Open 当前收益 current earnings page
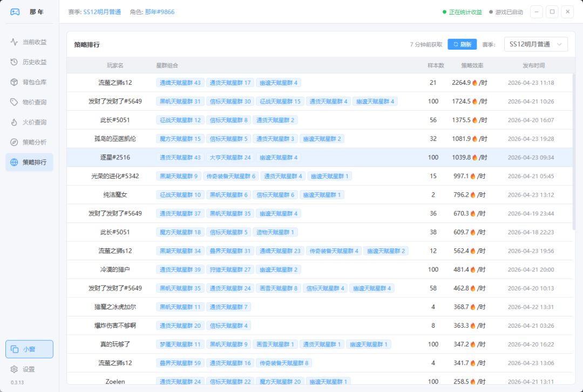583x392 pixels. (x=29, y=42)
